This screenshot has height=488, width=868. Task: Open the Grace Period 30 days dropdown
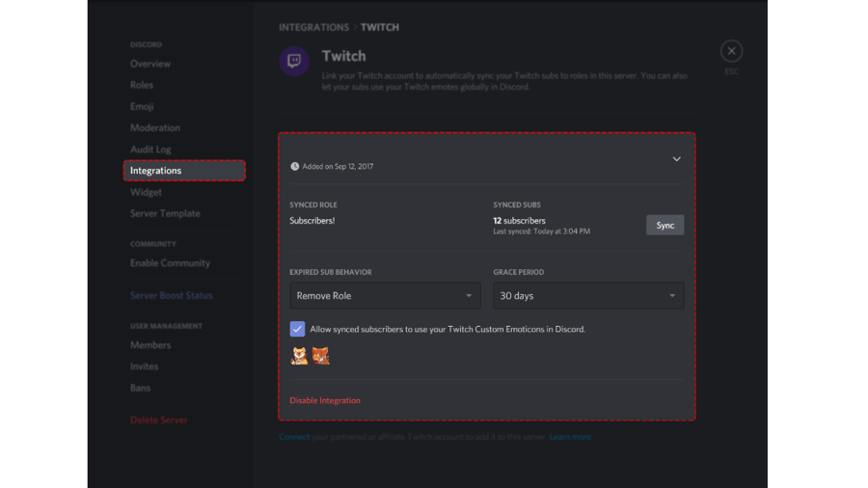[588, 295]
